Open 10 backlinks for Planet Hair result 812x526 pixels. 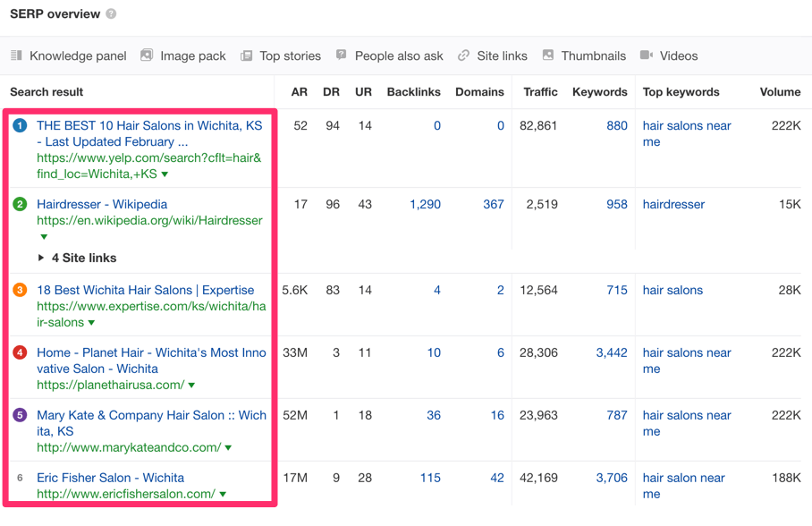[x=434, y=353]
